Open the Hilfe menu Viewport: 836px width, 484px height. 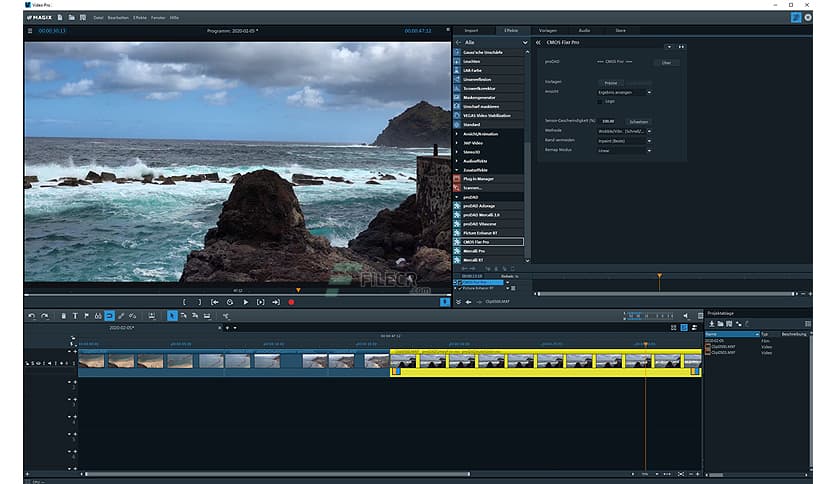pyautogui.click(x=174, y=18)
